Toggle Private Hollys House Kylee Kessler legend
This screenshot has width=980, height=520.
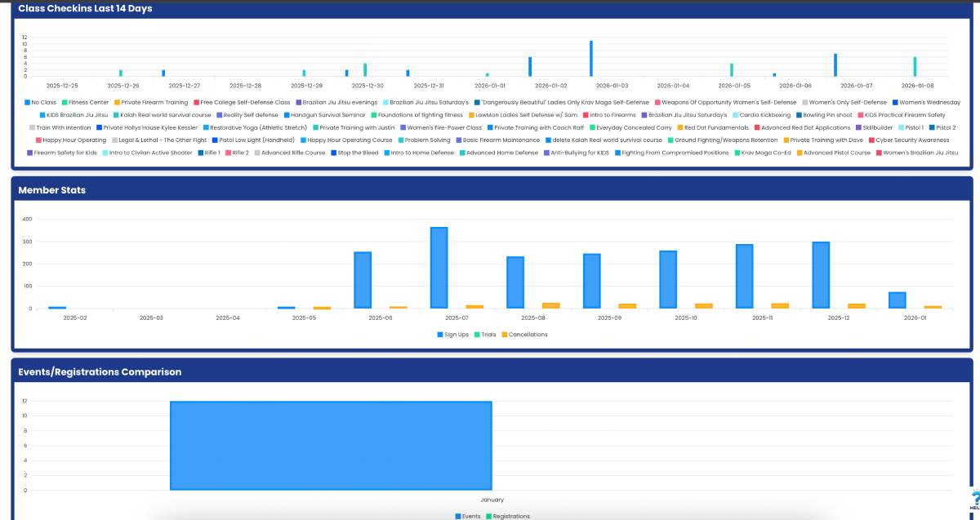tap(147, 127)
